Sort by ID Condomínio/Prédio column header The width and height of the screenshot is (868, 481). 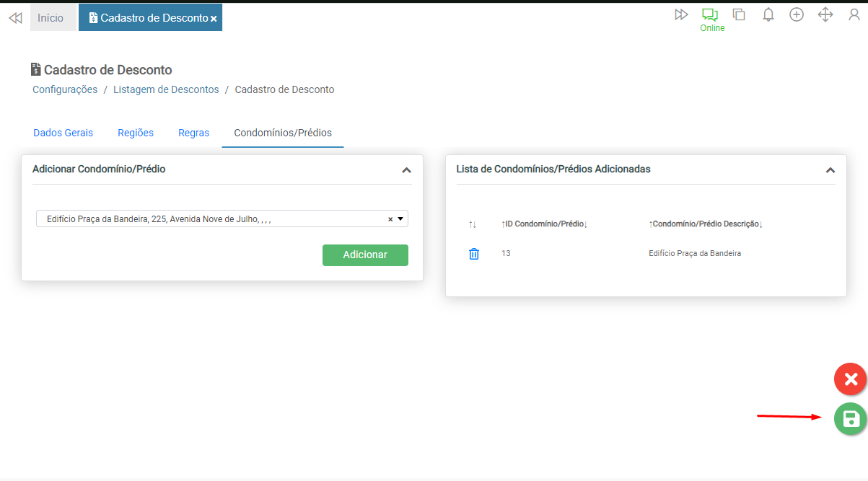[544, 224]
